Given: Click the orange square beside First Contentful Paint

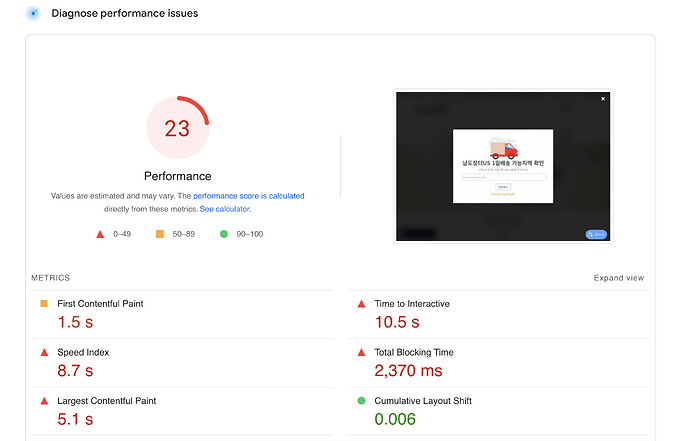Looking at the screenshot, I should (x=44, y=303).
